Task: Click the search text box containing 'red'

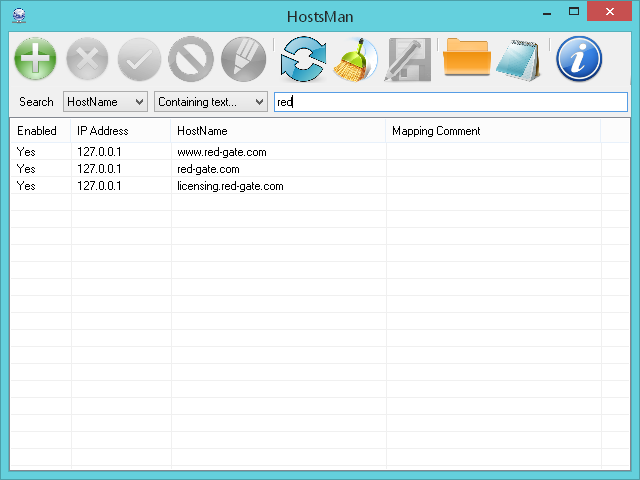Action: click(451, 102)
